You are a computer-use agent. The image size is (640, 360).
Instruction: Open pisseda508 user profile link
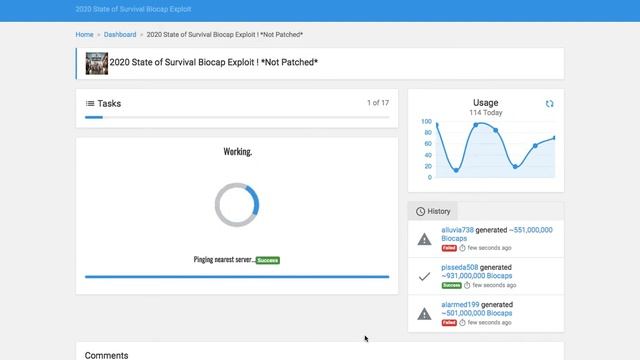[459, 267]
